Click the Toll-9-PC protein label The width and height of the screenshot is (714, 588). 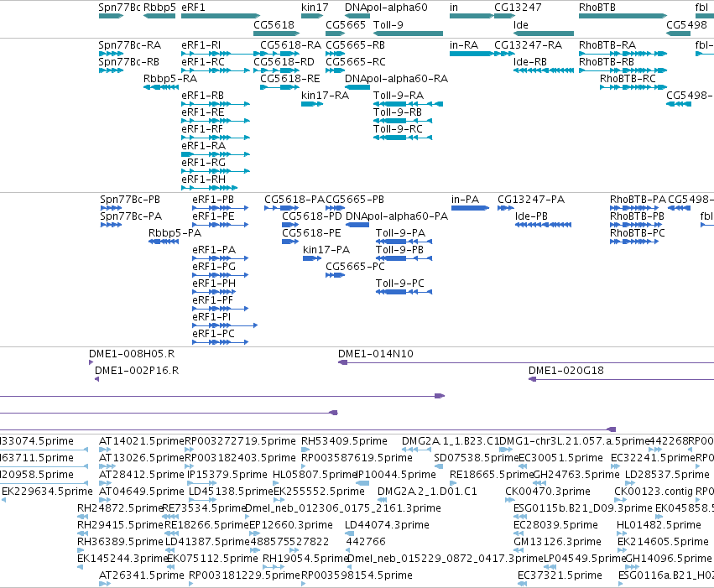pos(400,284)
